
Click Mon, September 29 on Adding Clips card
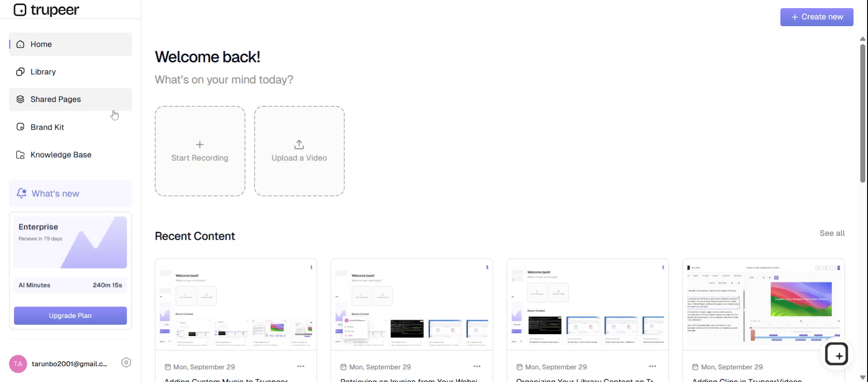coord(732,367)
